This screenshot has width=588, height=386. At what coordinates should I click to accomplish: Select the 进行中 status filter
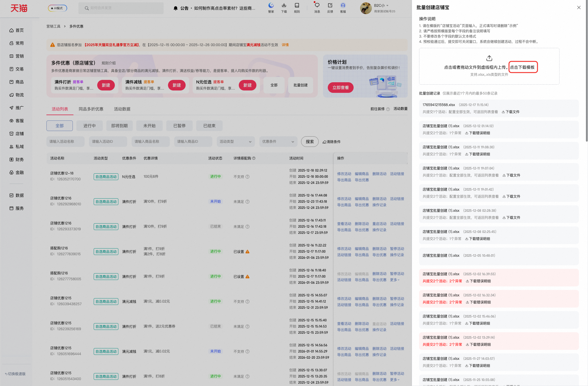[x=89, y=126]
